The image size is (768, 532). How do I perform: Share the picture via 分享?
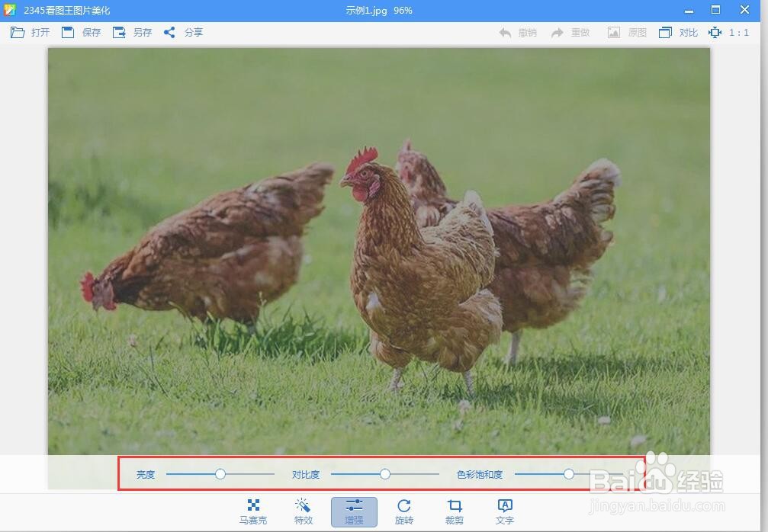[183, 32]
